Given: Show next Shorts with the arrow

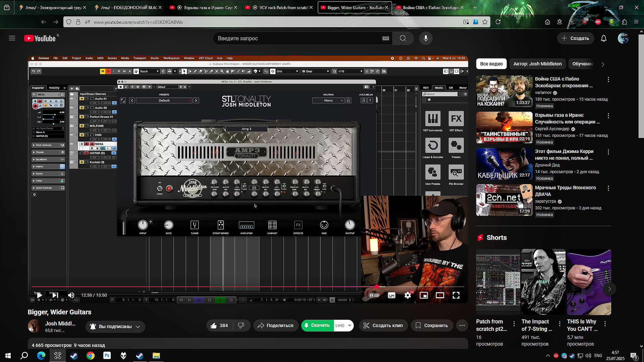Looking at the screenshot, I should click(x=609, y=289).
